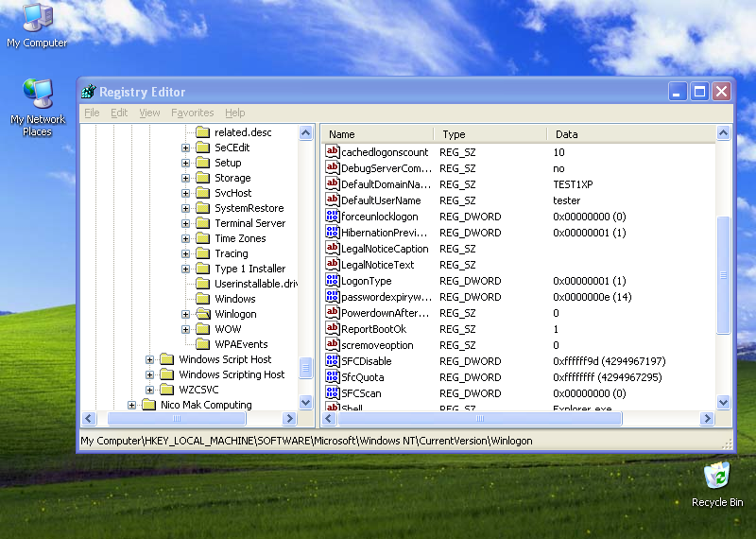Click the Terminal Server folder icon
The image size is (756, 539).
203,223
